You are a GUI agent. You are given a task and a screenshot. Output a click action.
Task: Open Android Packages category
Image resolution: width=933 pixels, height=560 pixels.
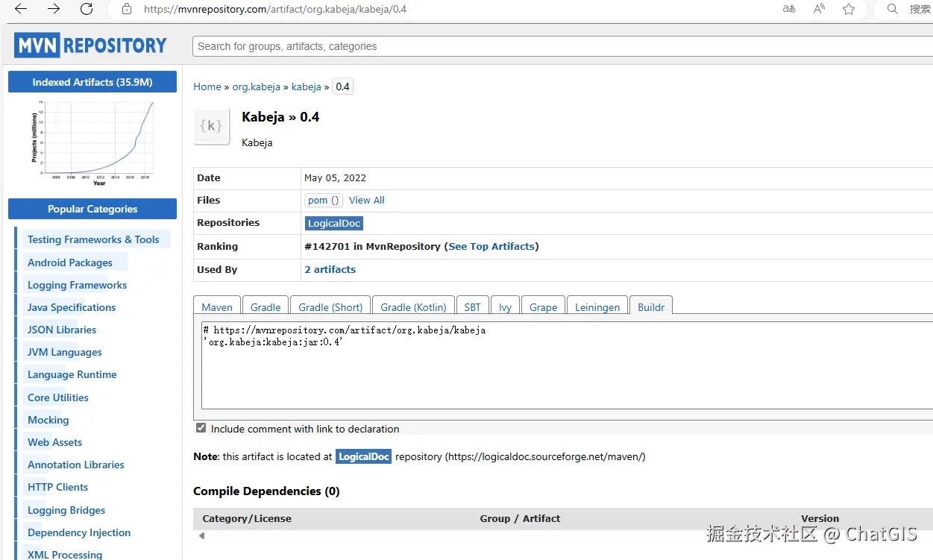pos(70,262)
